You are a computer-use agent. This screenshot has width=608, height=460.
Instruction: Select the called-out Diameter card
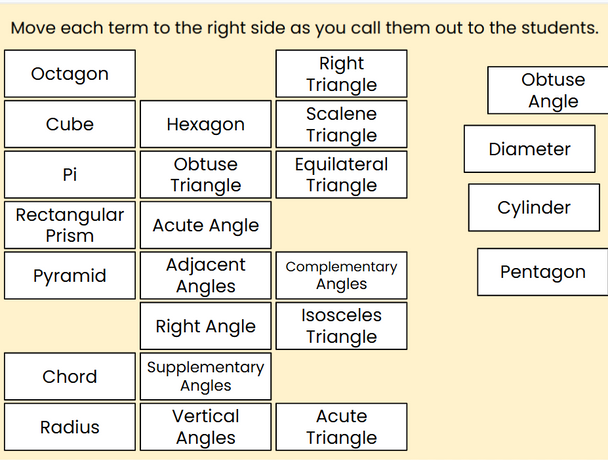click(530, 149)
